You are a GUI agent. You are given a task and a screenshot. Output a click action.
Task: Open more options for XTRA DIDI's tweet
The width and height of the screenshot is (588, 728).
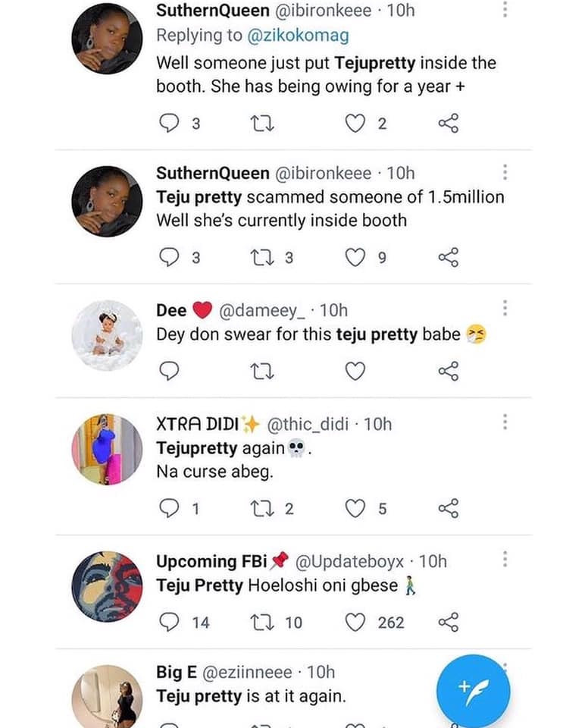pos(505,422)
